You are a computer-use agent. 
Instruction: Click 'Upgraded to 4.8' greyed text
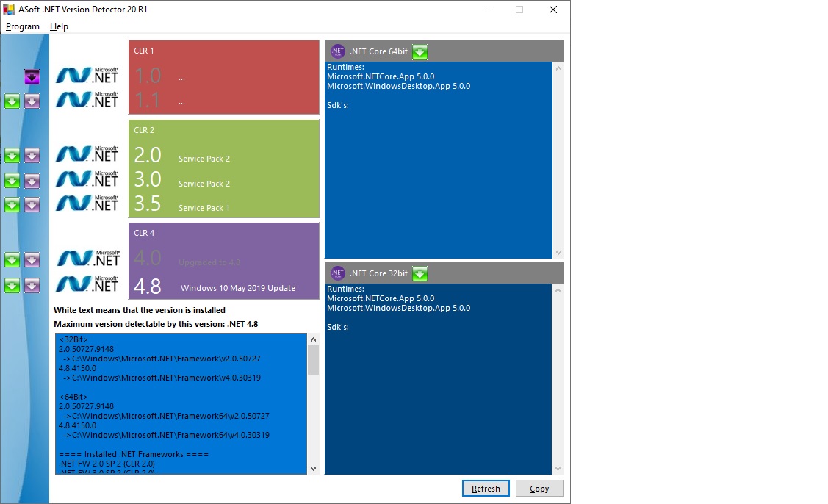(x=209, y=262)
